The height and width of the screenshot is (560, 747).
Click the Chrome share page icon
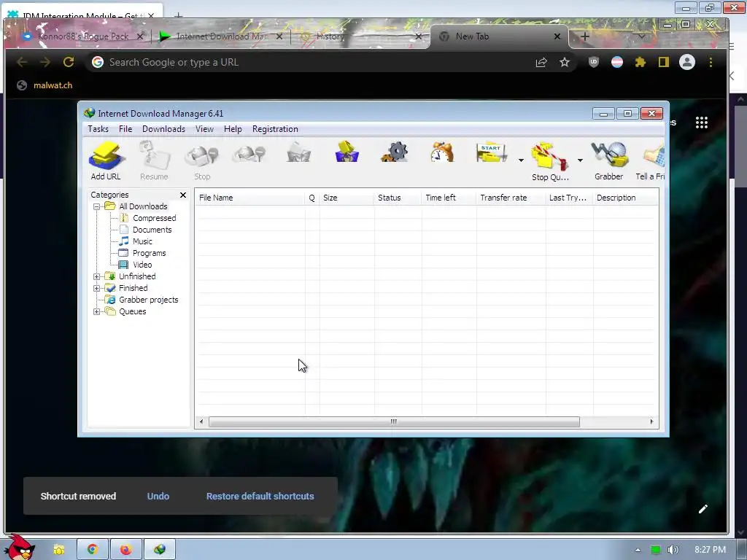(541, 63)
